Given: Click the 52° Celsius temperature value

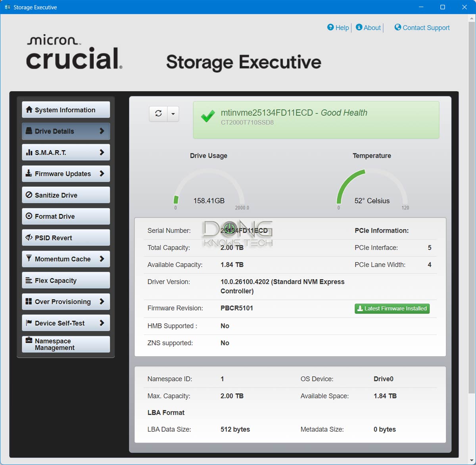Looking at the screenshot, I should pyautogui.click(x=372, y=201).
